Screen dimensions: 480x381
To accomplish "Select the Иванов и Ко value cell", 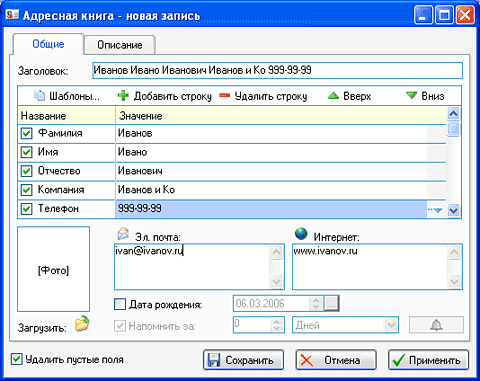I will [271, 190].
